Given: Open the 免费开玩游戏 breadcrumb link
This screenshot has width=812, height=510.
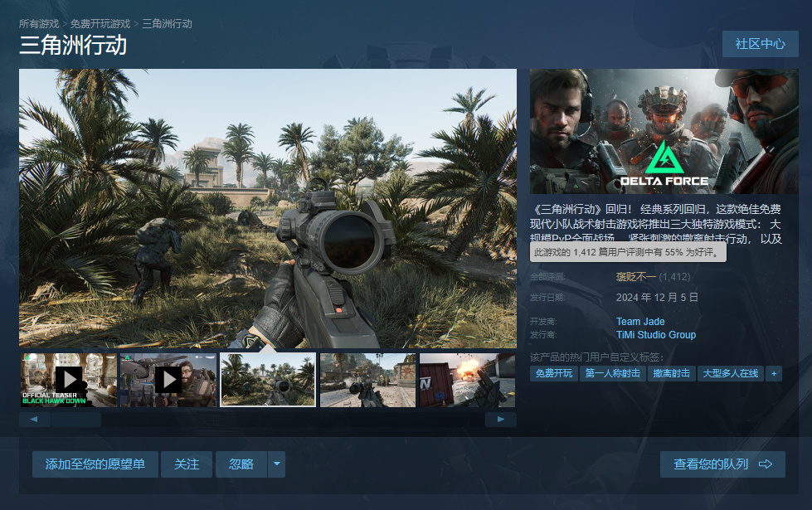Looking at the screenshot, I should 100,24.
